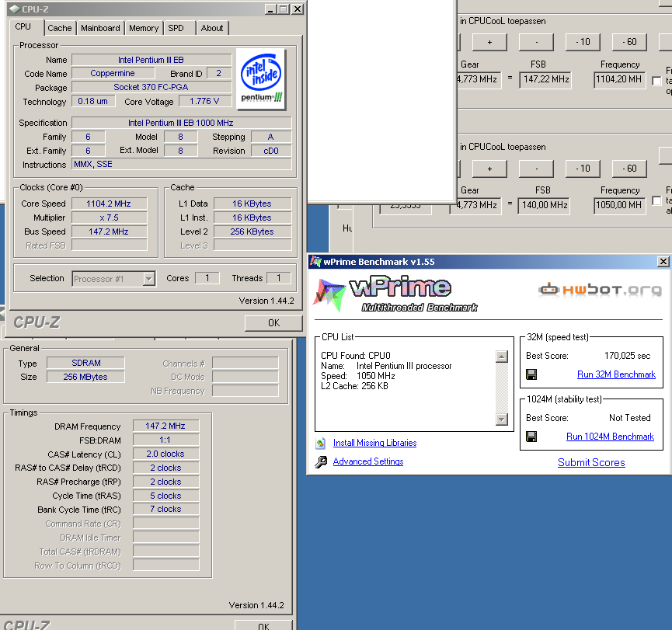
Task: Click the Frequency field showing 1104,20 MHz
Action: click(619, 80)
